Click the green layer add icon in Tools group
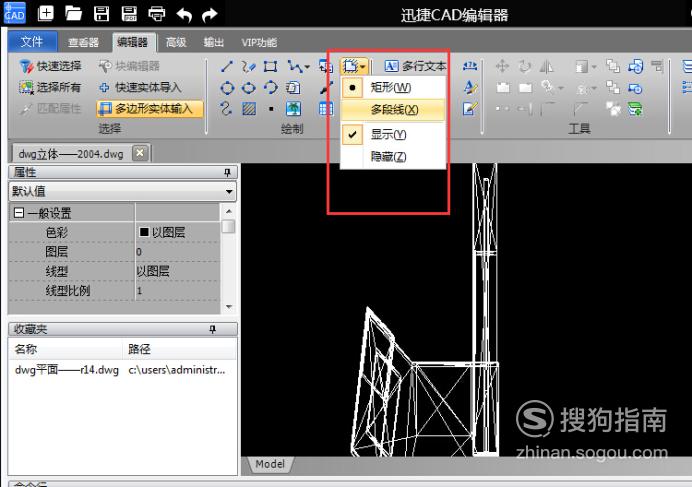Screen dimensions: 692x487 point(635,109)
